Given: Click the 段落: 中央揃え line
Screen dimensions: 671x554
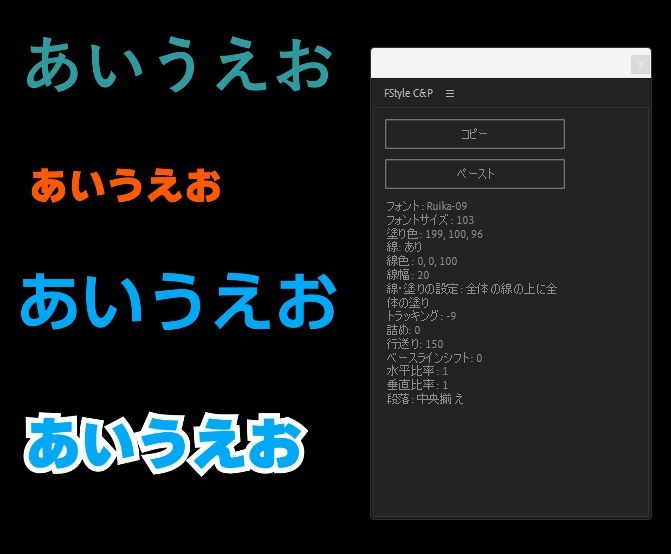Looking at the screenshot, I should point(425,399).
